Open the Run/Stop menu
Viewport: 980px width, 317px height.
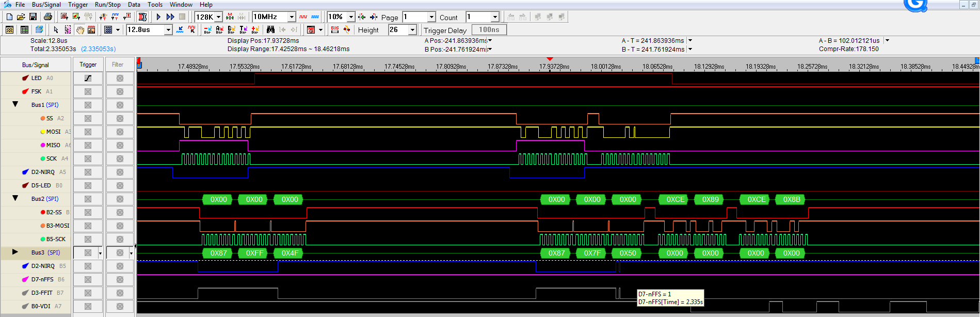click(x=108, y=5)
